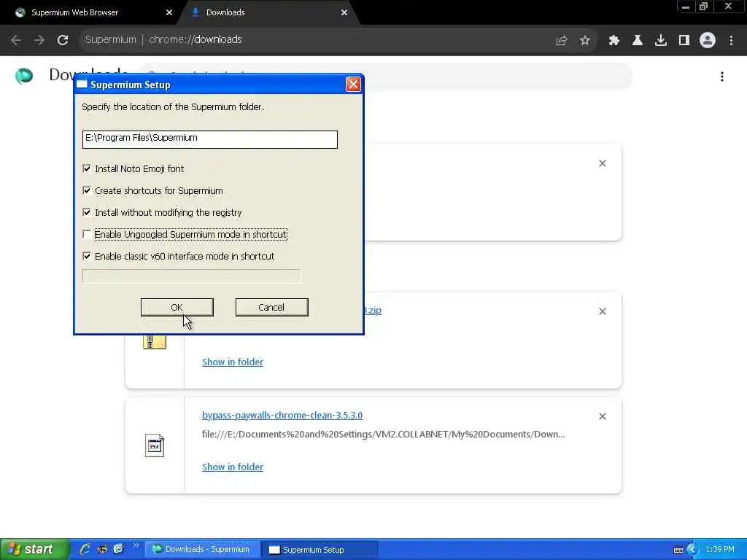Click the script file icon for bypass-paywalls
Screen dimensions: 747x560
[x=155, y=446]
